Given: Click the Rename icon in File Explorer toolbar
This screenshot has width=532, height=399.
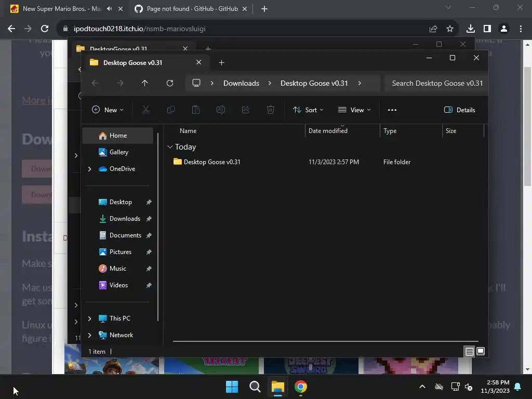Looking at the screenshot, I should tap(220, 110).
